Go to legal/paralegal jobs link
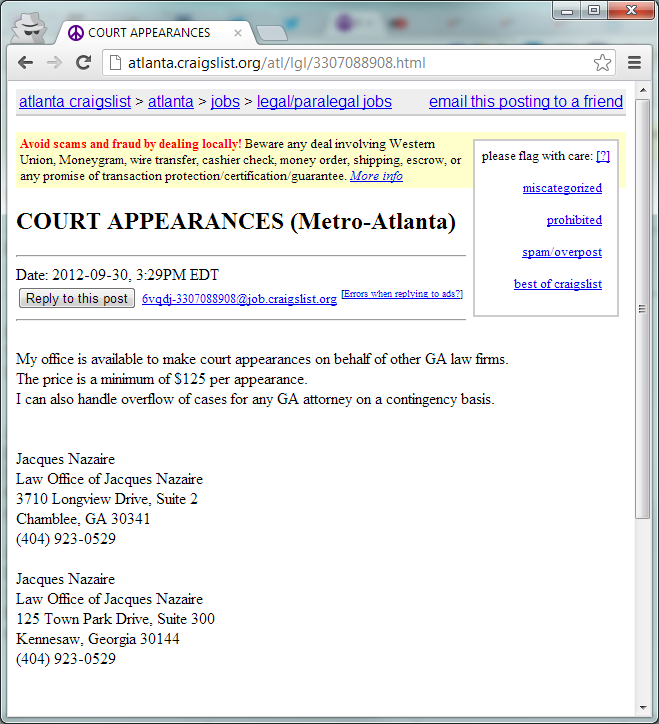659x724 pixels. tap(324, 102)
